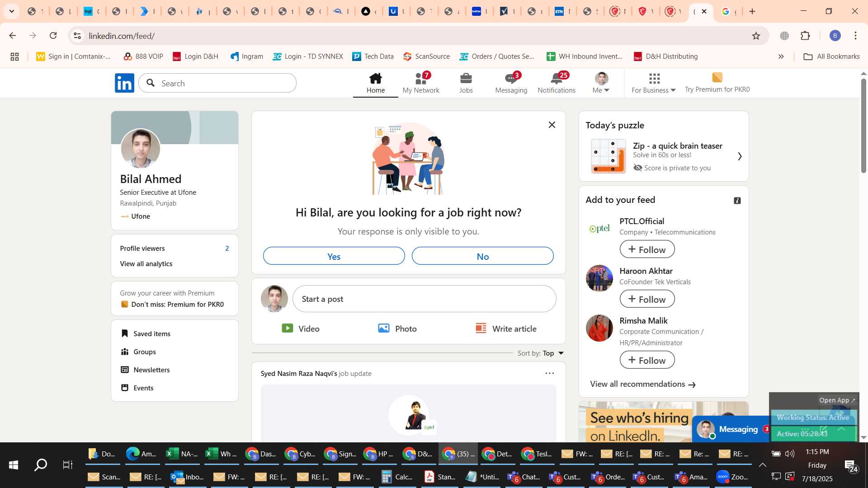The height and width of the screenshot is (488, 868).
Task: Go to the Home tab in LinkedIn
Action: (376, 83)
